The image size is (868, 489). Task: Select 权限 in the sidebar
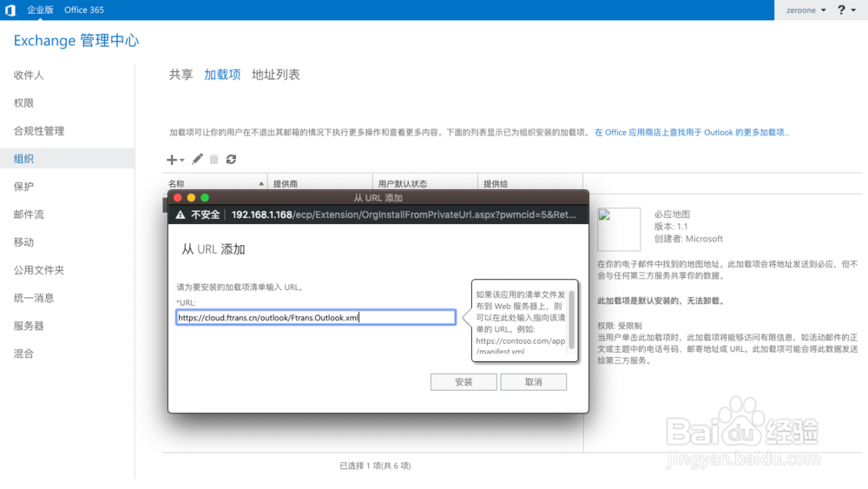[23, 103]
